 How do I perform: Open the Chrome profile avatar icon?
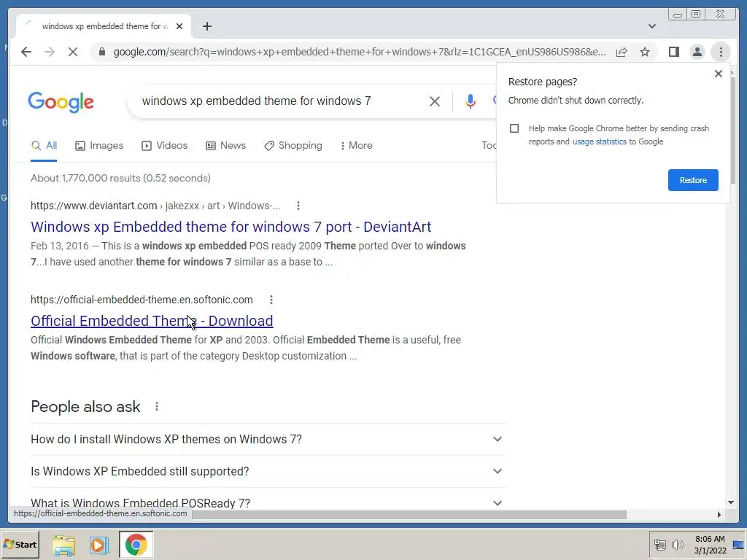(697, 52)
